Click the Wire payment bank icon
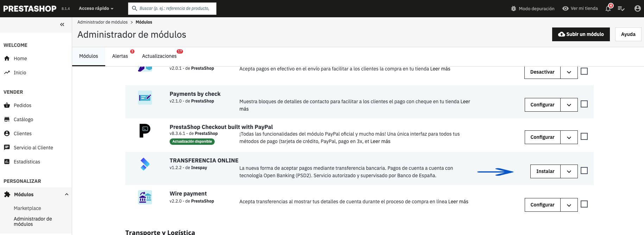The height and width of the screenshot is (235, 644). [145, 197]
